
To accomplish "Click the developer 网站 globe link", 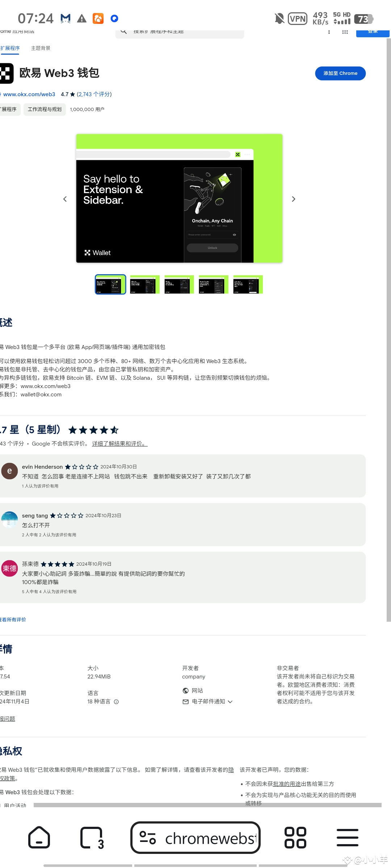I will pyautogui.click(x=193, y=690).
